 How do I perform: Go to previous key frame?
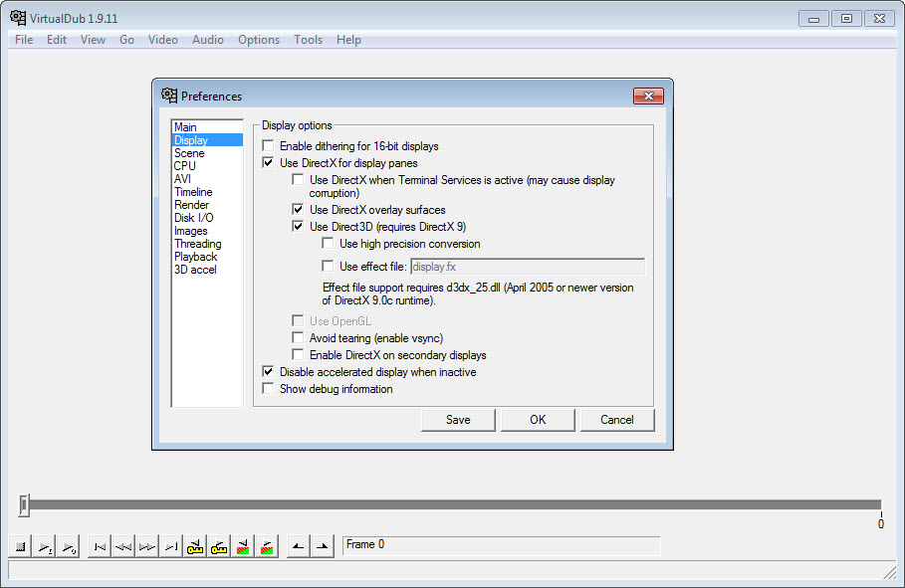click(x=195, y=546)
